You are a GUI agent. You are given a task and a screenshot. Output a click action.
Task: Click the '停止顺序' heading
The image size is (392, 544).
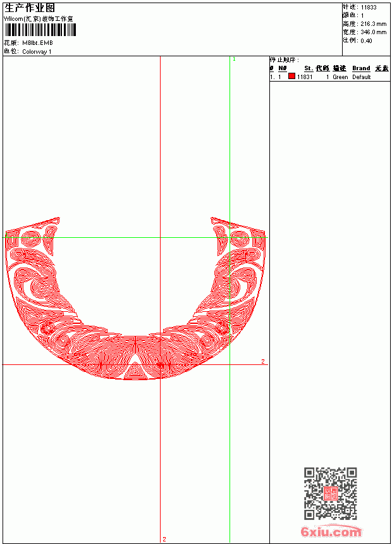pos(284,60)
